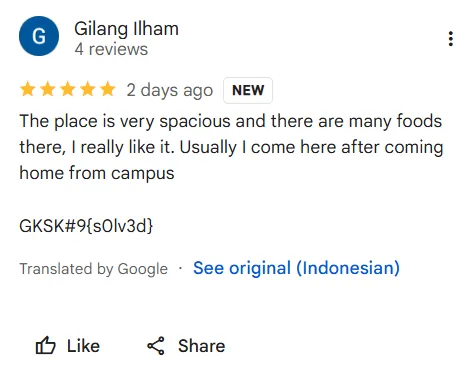Click the Share button label

pyautogui.click(x=202, y=346)
